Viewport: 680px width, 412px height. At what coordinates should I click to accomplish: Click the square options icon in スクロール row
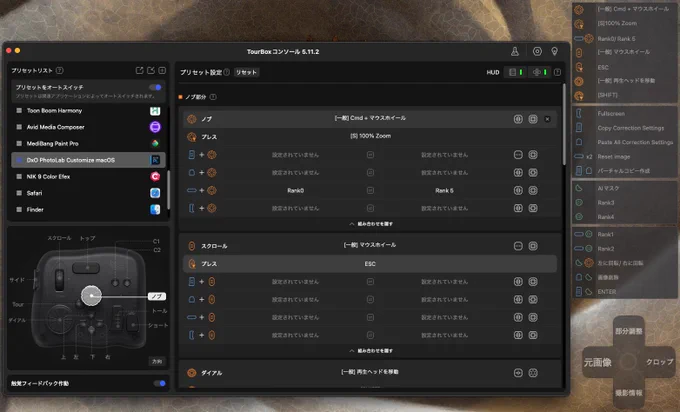533,246
